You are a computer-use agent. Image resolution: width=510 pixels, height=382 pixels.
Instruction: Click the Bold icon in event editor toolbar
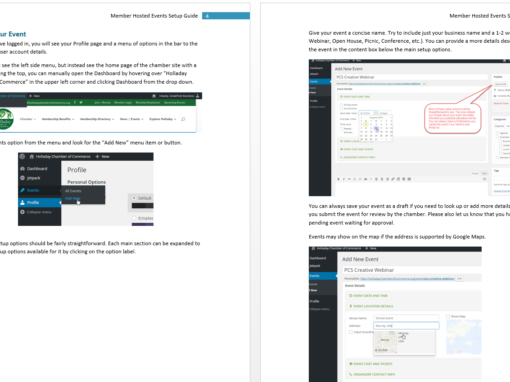338,179
